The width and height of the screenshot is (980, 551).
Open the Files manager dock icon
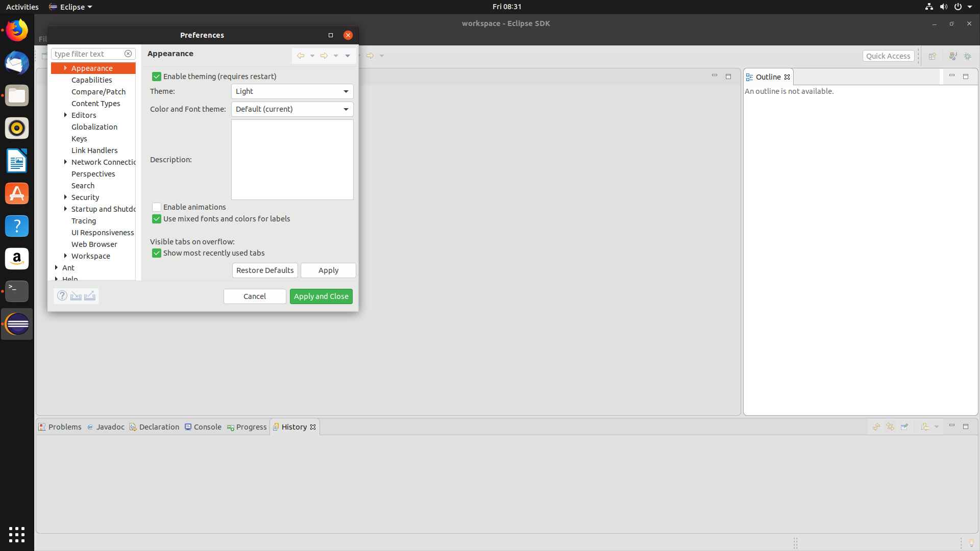(17, 96)
